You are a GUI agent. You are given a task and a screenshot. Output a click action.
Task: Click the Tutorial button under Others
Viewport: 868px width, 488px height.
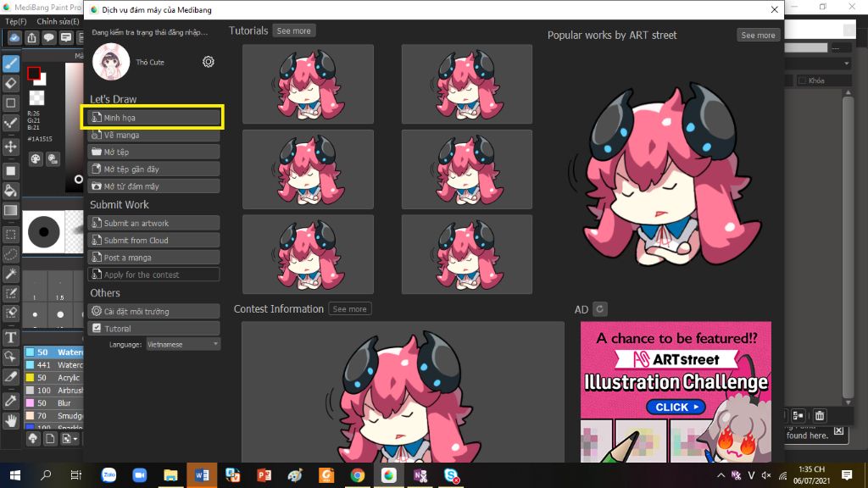click(154, 328)
